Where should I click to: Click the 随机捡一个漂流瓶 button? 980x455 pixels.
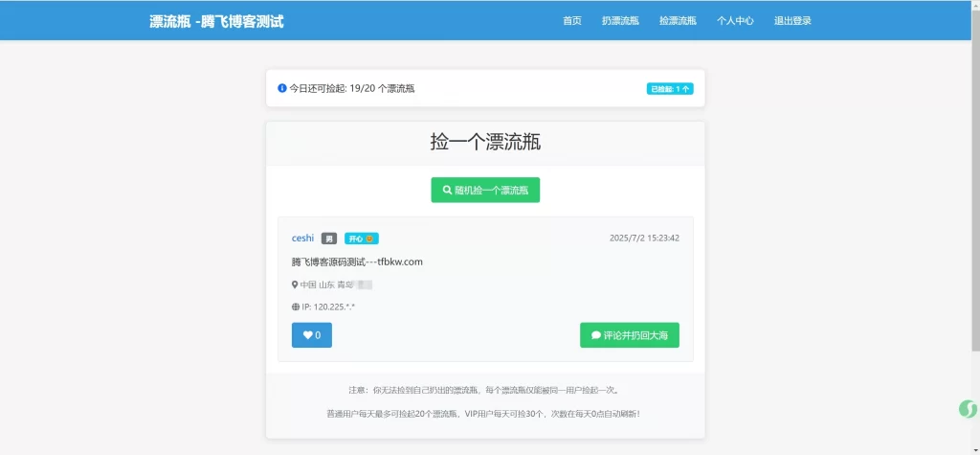485,191
